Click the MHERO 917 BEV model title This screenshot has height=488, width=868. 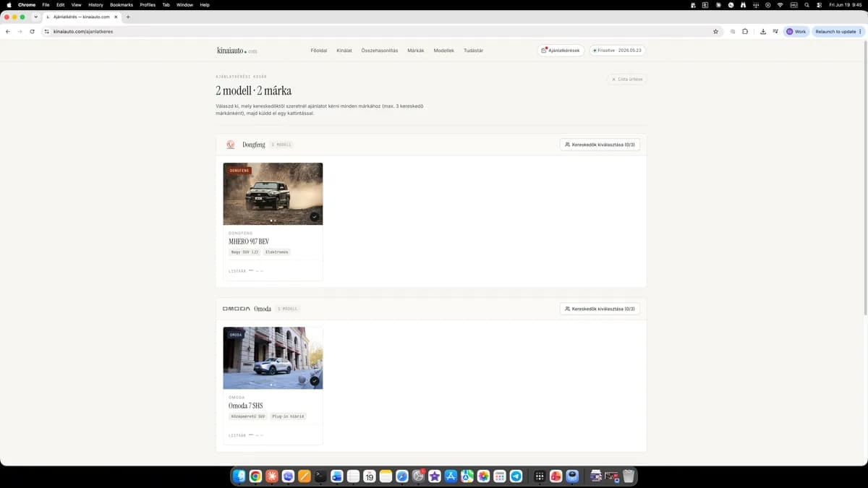click(249, 241)
